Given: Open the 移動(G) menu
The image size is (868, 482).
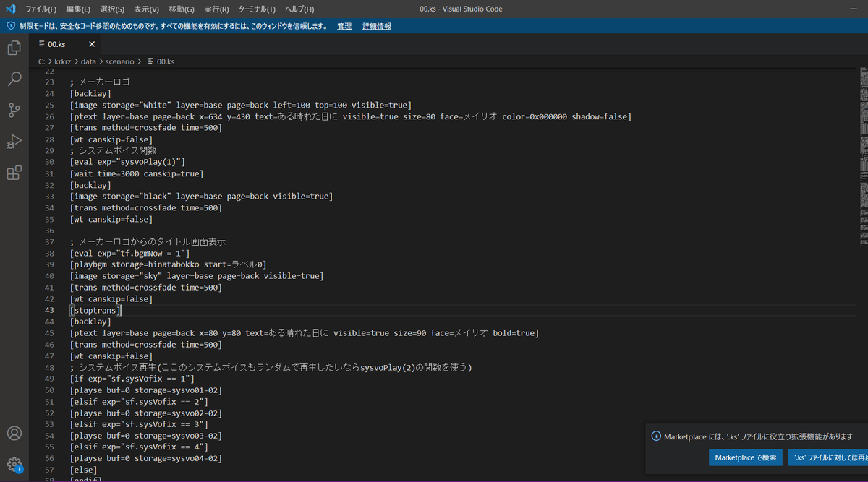Looking at the screenshot, I should 182,9.
